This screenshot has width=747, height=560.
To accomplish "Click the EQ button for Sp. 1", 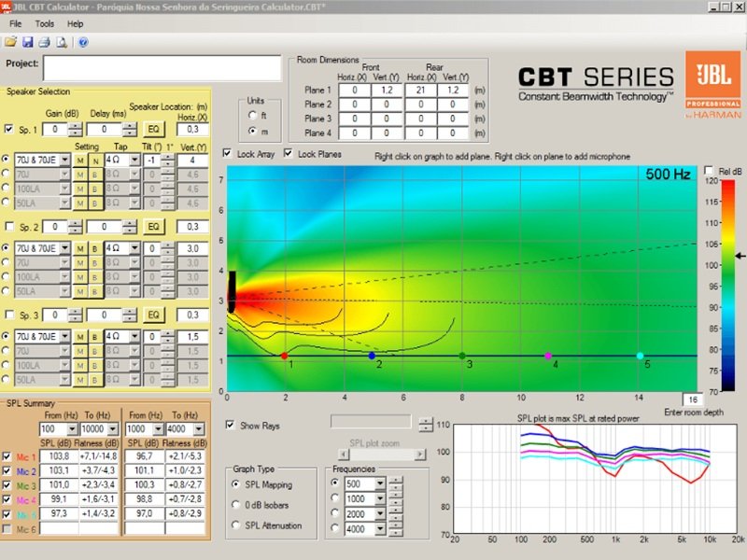I will [154, 130].
